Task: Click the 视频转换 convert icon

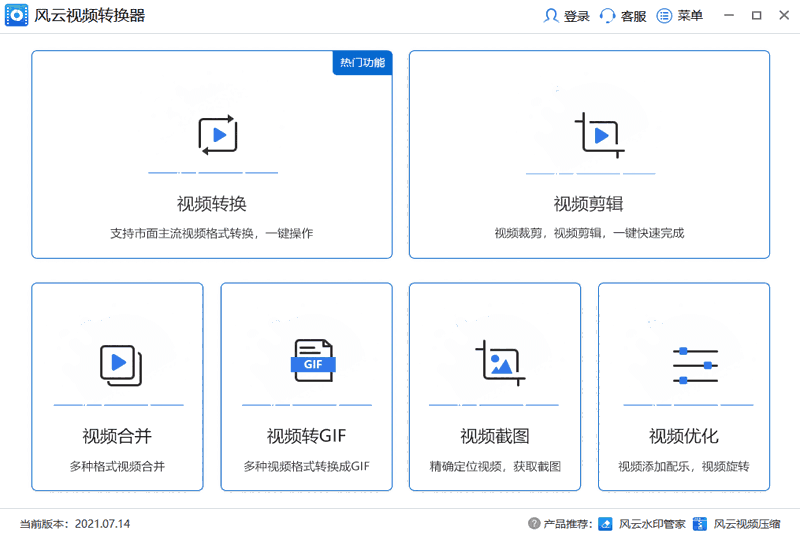Action: (218, 135)
